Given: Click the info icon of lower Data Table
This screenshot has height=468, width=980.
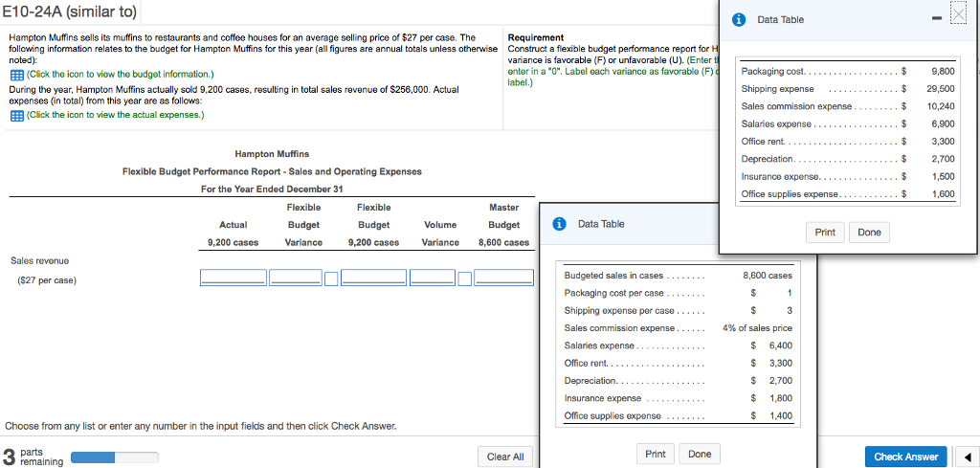Looking at the screenshot, I should click(561, 224).
